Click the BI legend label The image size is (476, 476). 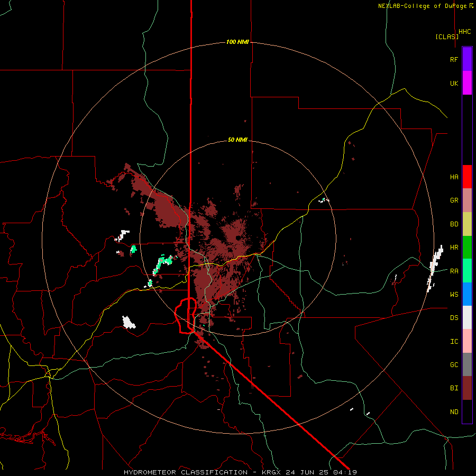454,388
